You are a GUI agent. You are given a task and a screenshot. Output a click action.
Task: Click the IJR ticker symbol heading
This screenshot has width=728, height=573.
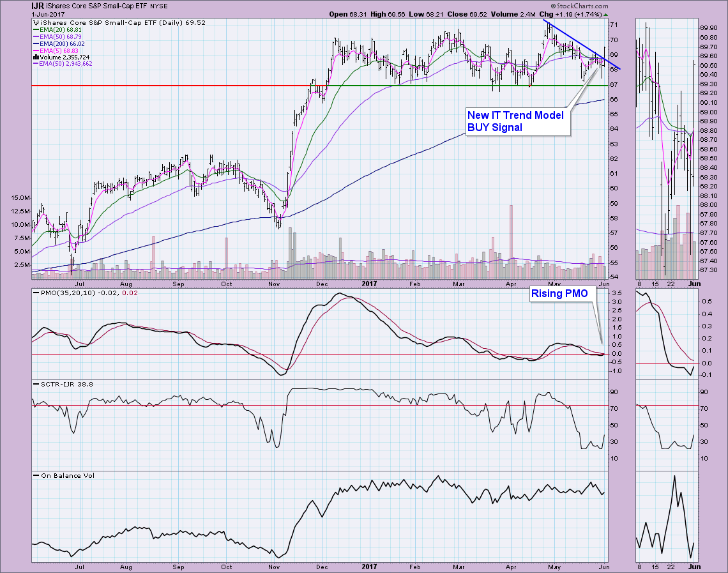point(38,6)
